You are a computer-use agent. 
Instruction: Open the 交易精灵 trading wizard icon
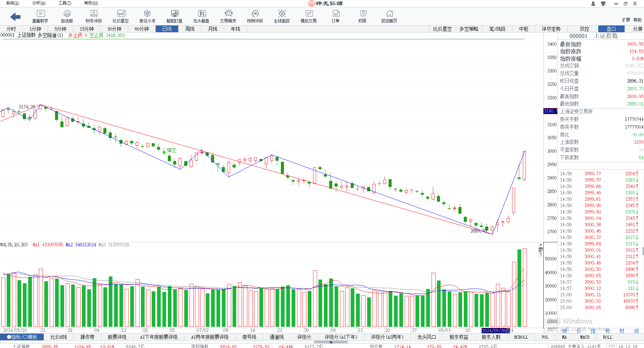(228, 16)
